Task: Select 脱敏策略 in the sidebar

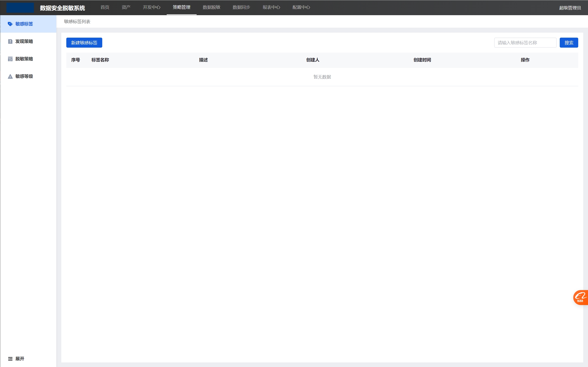Action: 28,59
